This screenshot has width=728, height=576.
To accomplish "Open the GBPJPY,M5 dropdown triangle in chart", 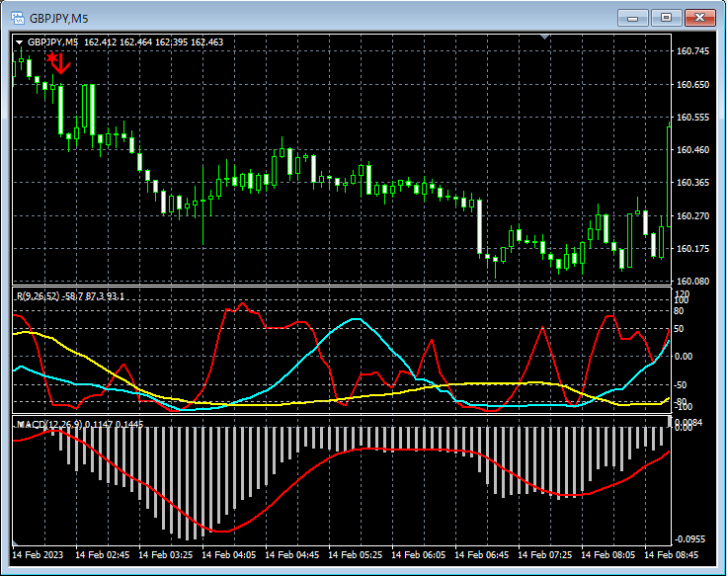I will tap(19, 42).
